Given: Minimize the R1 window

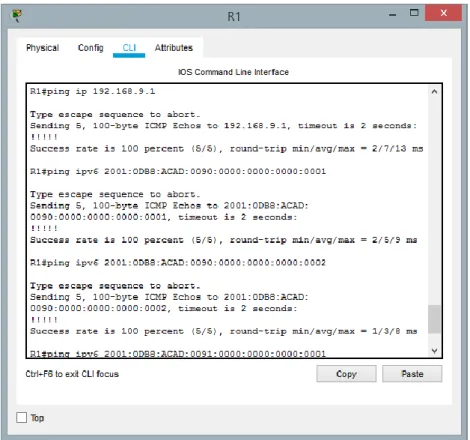Looking at the screenshot, I should (x=393, y=14).
